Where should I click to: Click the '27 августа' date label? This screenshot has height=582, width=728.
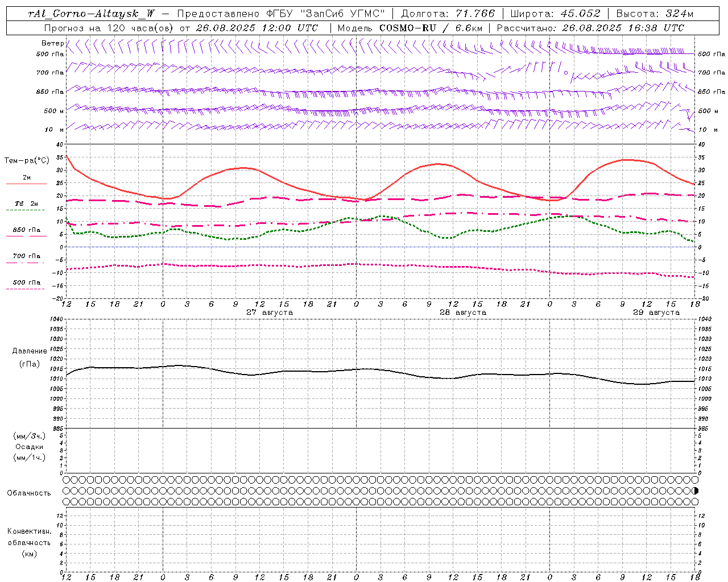pyautogui.click(x=270, y=313)
